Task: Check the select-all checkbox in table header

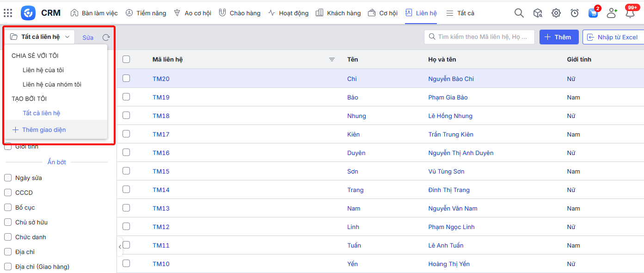Action: click(126, 59)
